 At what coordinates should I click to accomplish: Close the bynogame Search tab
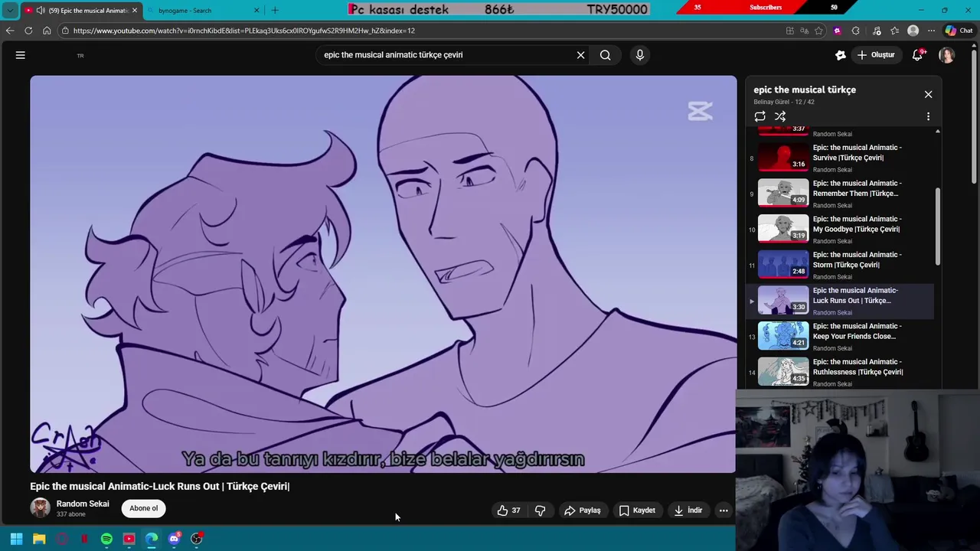(x=256, y=10)
